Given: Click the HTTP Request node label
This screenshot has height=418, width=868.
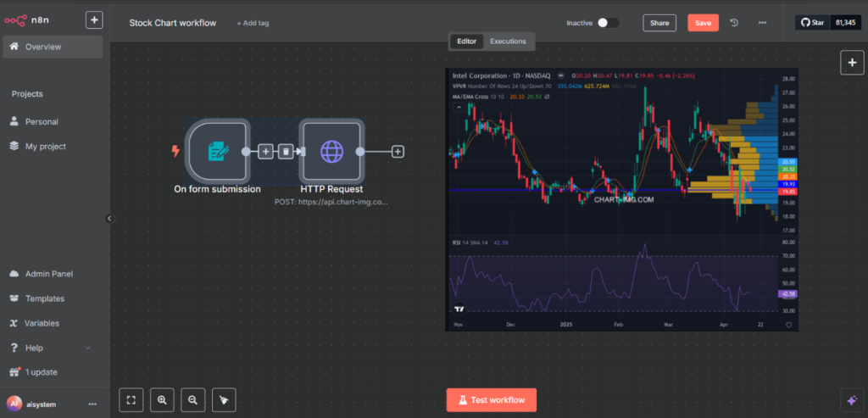Looking at the screenshot, I should coord(331,189).
